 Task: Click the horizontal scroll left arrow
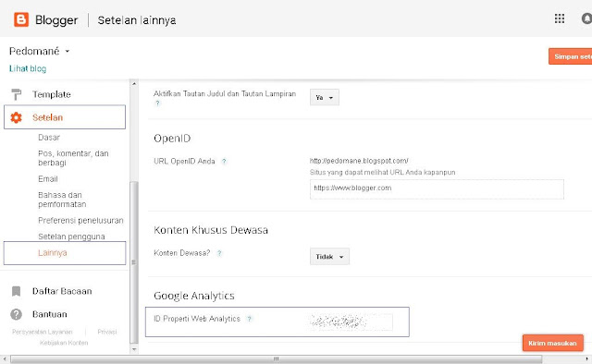pyautogui.click(x=4, y=358)
